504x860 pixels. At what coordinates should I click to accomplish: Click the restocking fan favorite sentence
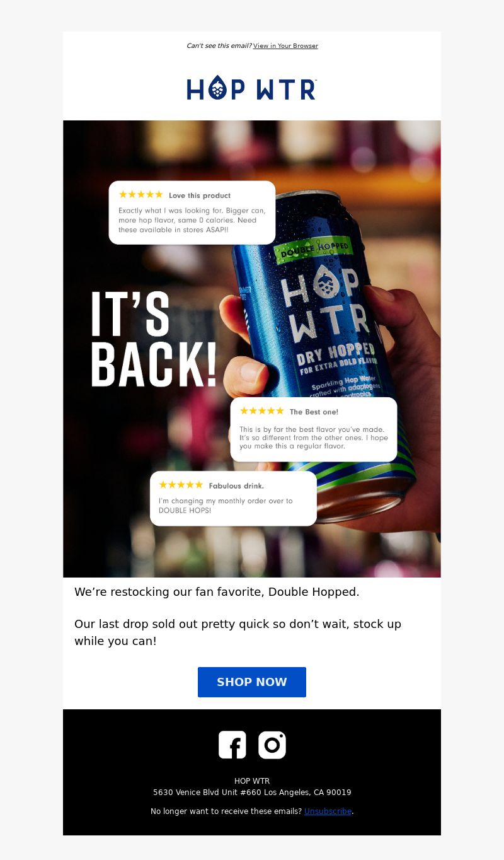click(x=217, y=592)
